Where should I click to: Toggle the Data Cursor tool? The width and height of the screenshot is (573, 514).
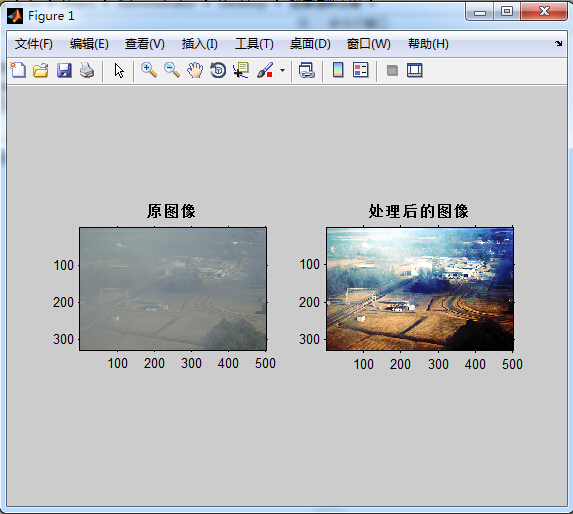241,70
